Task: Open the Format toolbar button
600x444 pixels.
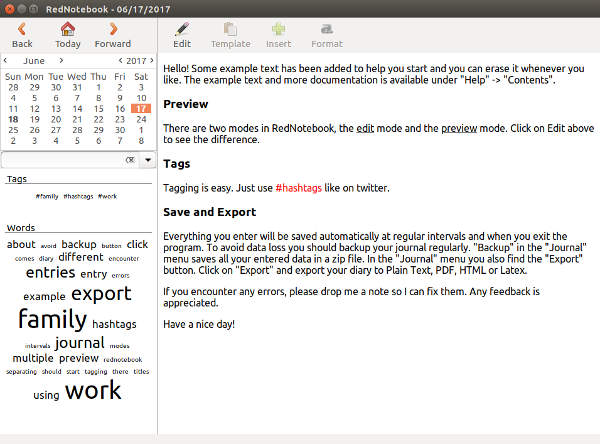Action: coord(327,35)
